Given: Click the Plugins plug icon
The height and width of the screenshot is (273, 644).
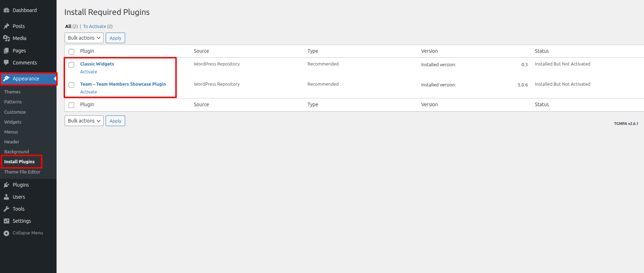Looking at the screenshot, I should (x=6, y=185).
